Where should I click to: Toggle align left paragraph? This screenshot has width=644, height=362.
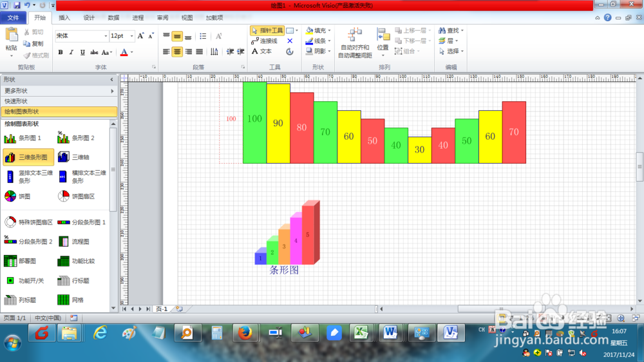click(166, 52)
